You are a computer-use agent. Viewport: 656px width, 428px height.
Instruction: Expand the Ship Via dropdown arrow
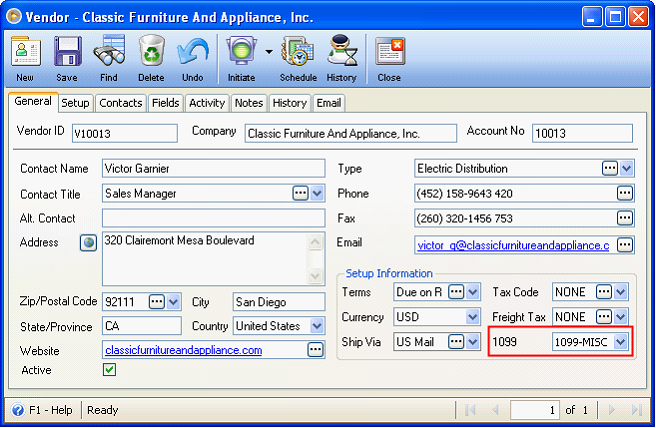pyautogui.click(x=473, y=341)
